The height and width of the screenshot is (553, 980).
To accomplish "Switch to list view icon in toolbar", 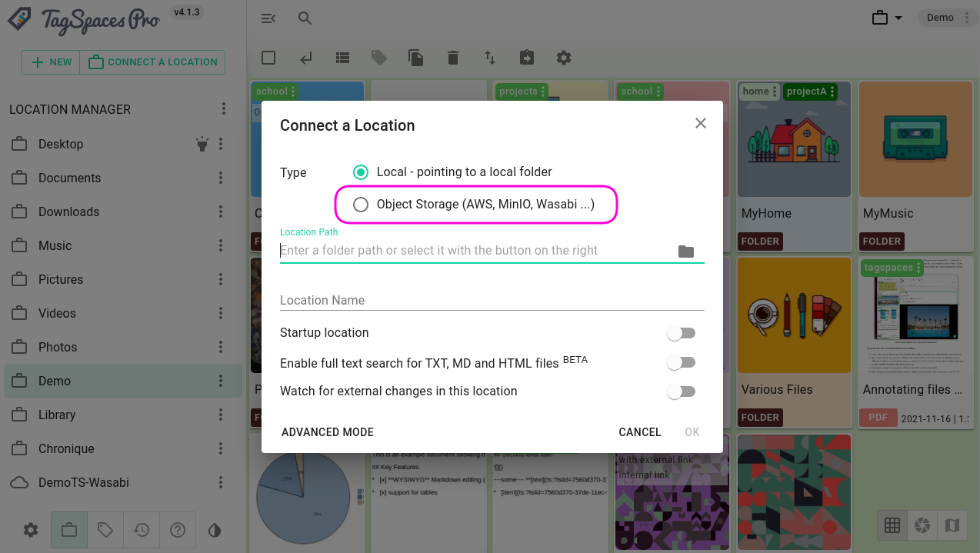I will tap(342, 58).
